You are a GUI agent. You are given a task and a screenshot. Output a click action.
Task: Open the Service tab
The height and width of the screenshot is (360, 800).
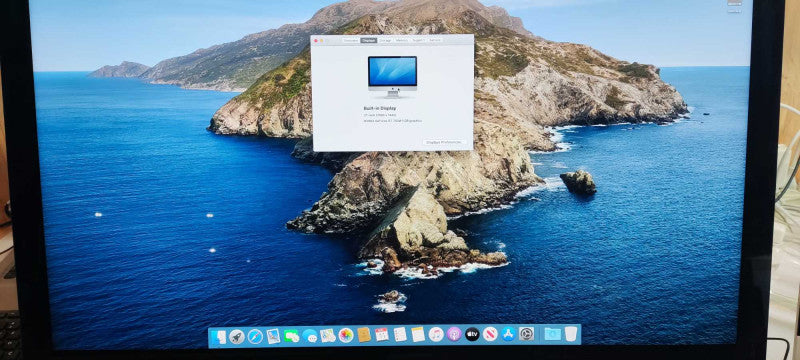tap(435, 40)
